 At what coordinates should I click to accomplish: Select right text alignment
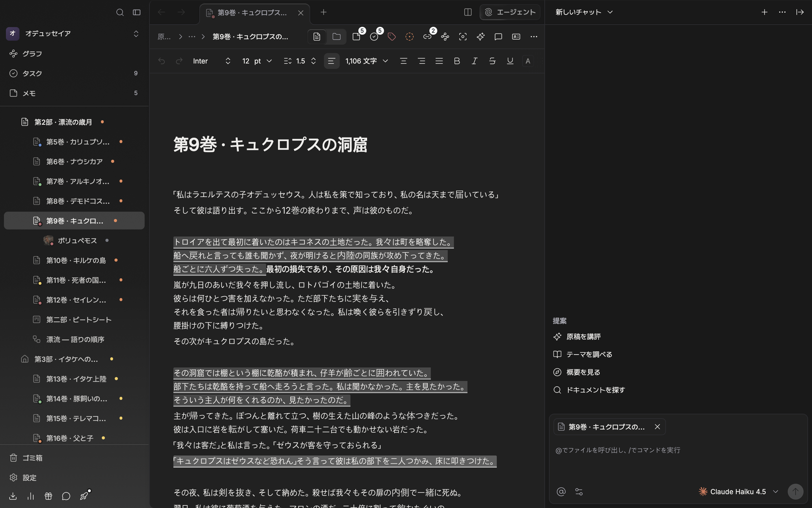422,61
